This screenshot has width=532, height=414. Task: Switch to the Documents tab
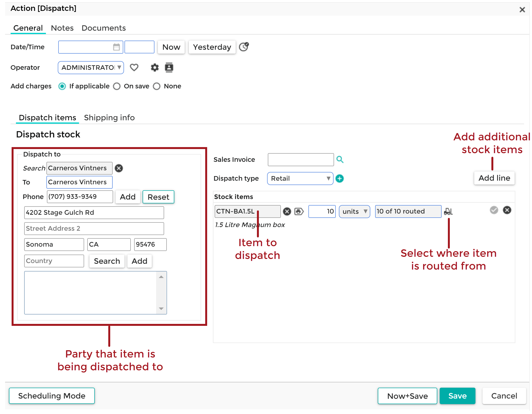(x=104, y=28)
